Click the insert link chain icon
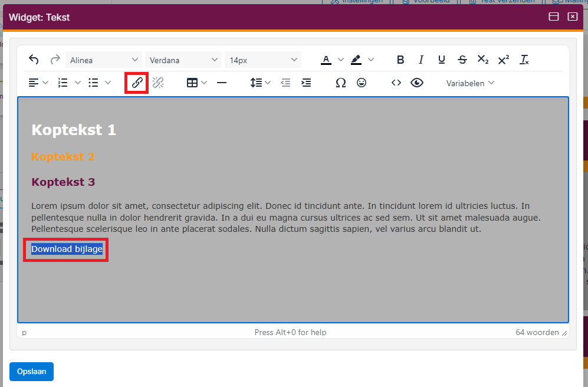This screenshot has height=387, width=588. tap(137, 83)
